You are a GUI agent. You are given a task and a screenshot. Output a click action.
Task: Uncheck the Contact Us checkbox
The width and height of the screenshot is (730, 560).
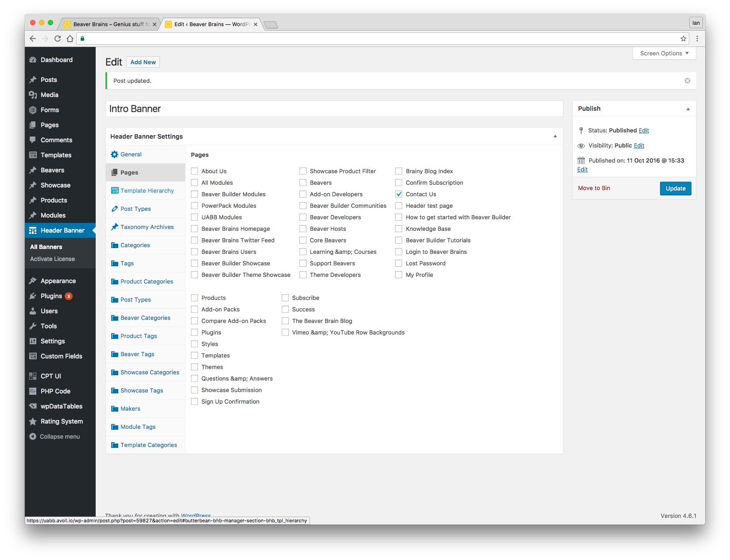tap(399, 194)
